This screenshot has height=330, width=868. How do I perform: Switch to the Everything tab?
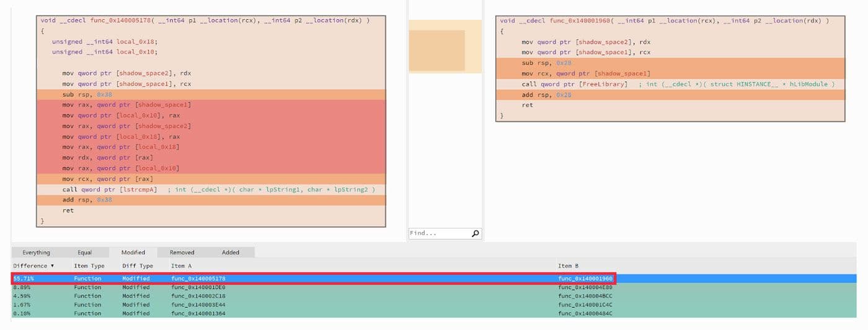36,253
